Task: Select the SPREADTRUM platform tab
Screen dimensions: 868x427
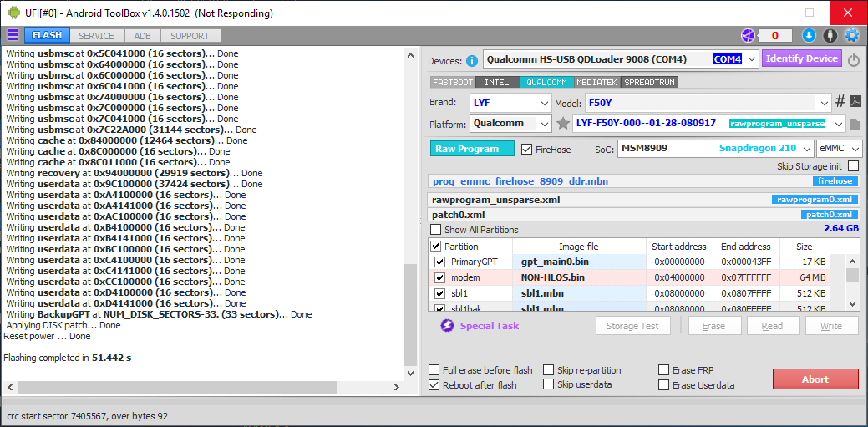Action: click(649, 82)
